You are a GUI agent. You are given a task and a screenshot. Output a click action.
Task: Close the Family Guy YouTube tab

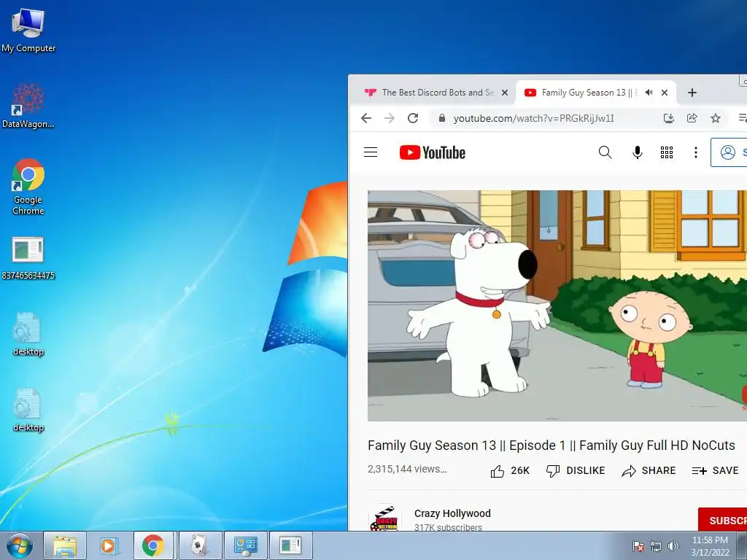coord(665,93)
